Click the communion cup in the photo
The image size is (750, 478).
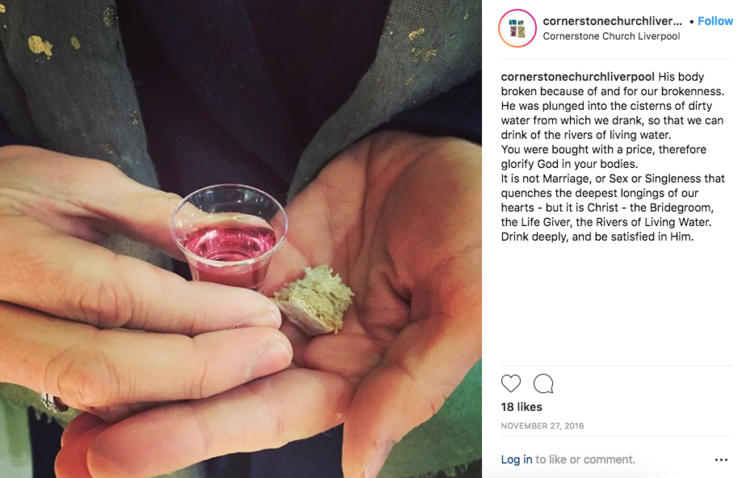tap(229, 237)
